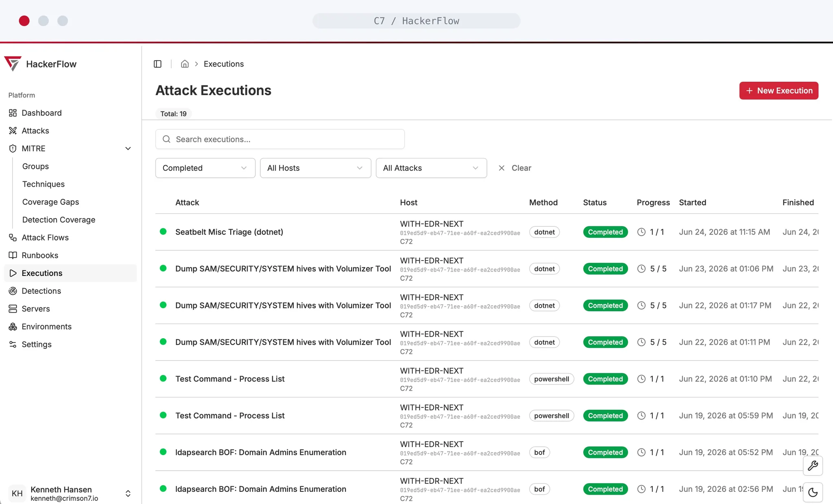This screenshot has width=833, height=504.
Task: Click the bof method tag at 05:52 PM
Action: [539, 452]
